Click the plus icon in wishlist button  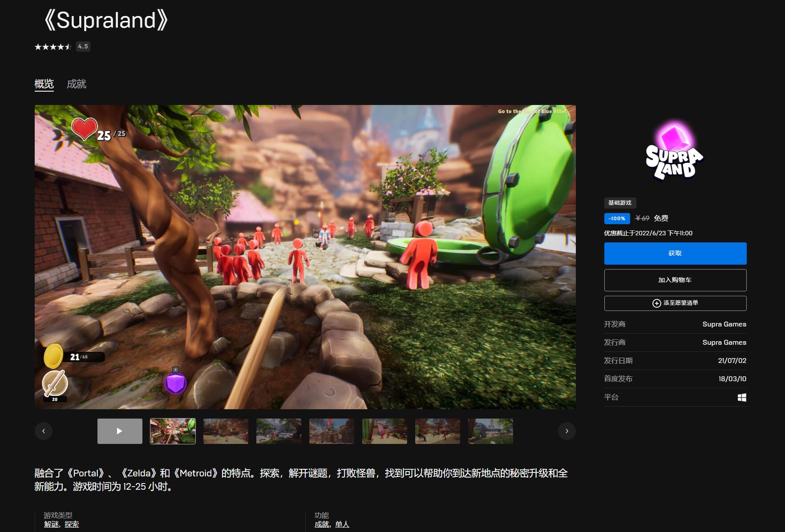tap(656, 303)
